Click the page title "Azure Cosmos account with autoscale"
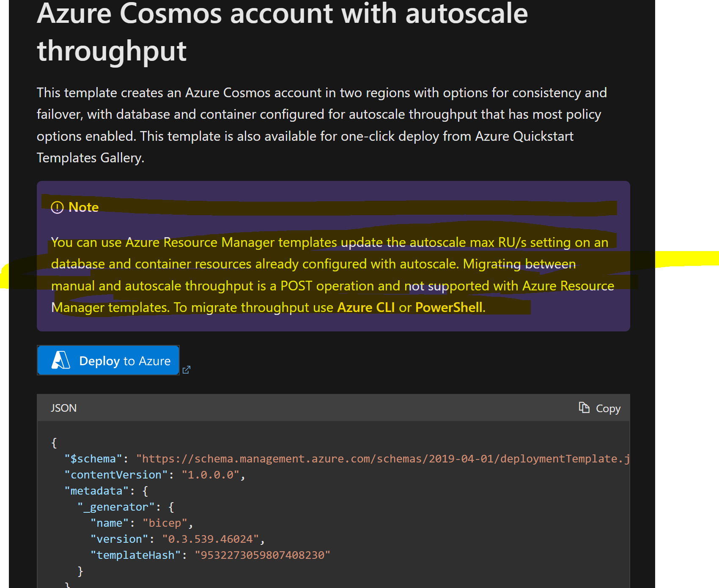 point(283,14)
